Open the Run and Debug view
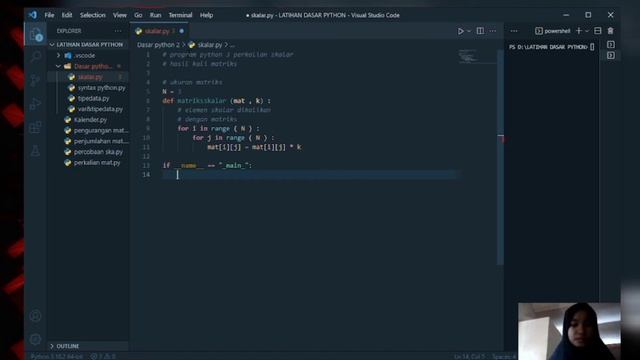 pos(36,103)
